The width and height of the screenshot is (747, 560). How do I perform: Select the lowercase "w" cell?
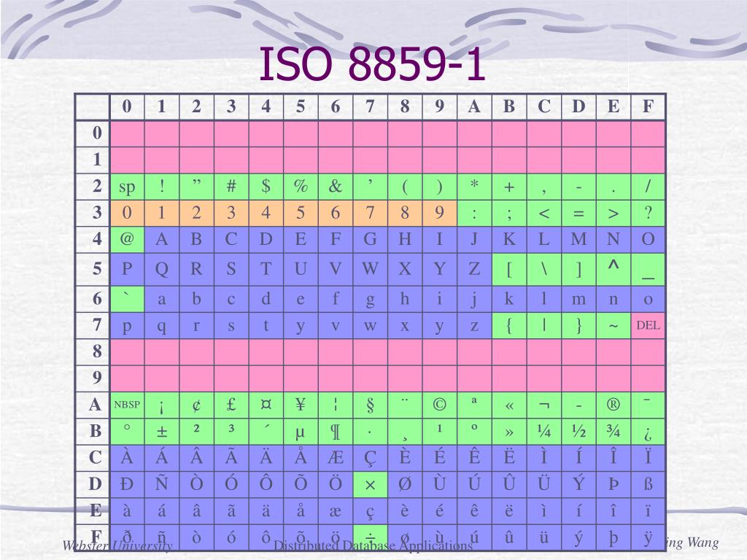370,326
